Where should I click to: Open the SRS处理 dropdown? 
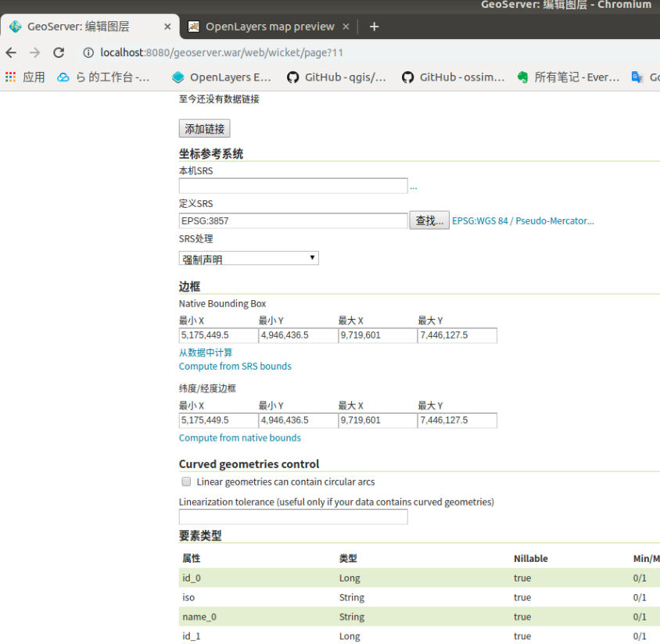tap(249, 258)
